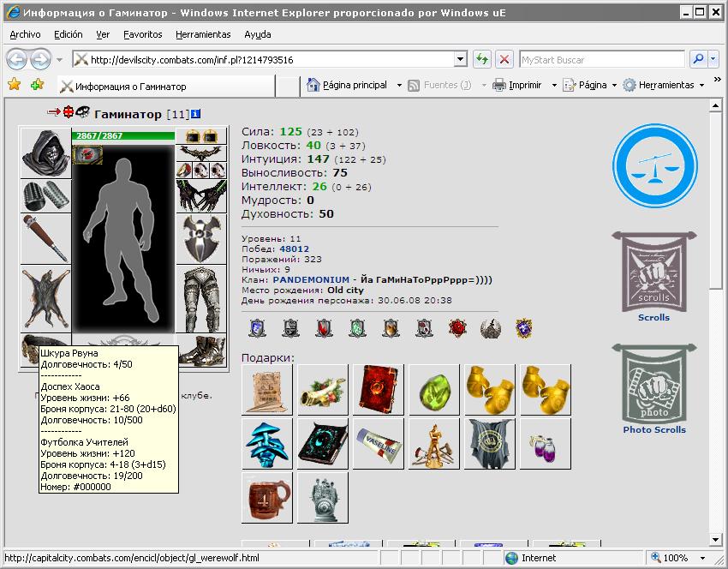Click the blue info icon beside Гаминатор

pyautogui.click(x=195, y=114)
